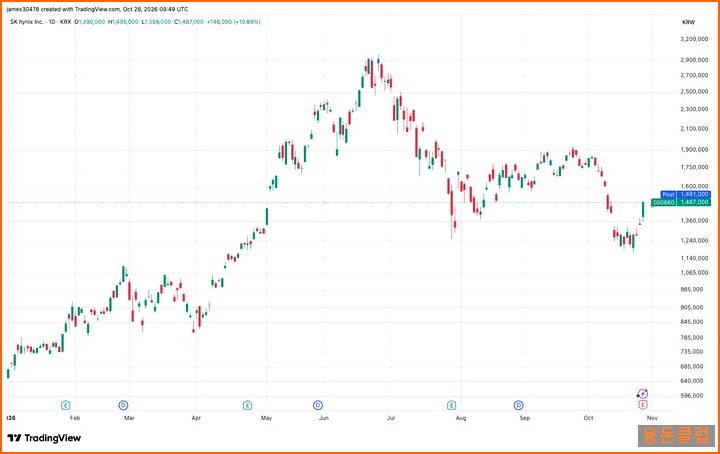Click the Jun label on time axis
Viewport: 720px width, 454px height.
pyautogui.click(x=324, y=418)
